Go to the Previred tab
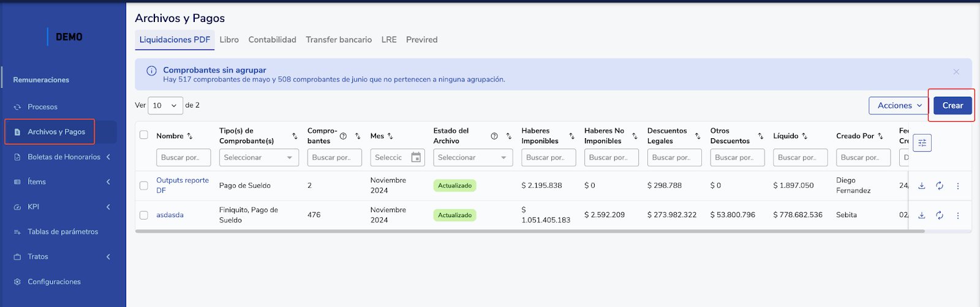The height and width of the screenshot is (307, 980). pos(421,40)
